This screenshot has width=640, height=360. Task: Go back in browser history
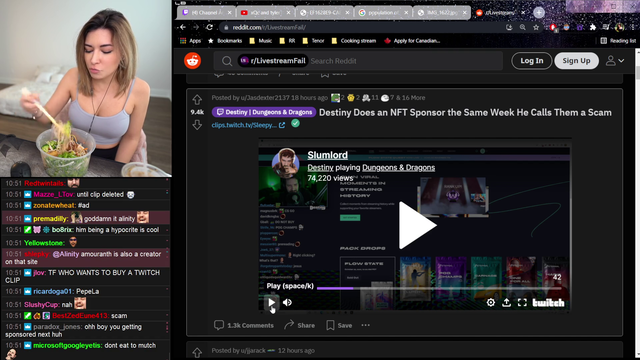coord(182,27)
